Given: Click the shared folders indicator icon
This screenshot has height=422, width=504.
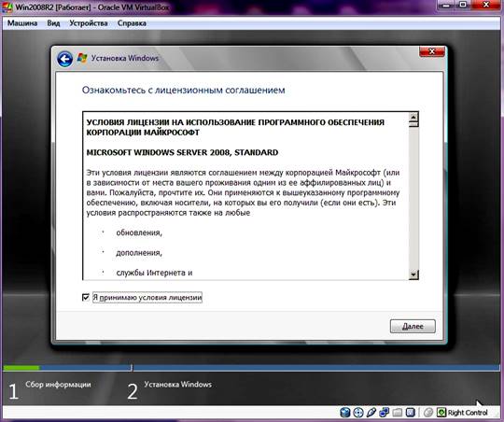Looking at the screenshot, I should 397,412.
